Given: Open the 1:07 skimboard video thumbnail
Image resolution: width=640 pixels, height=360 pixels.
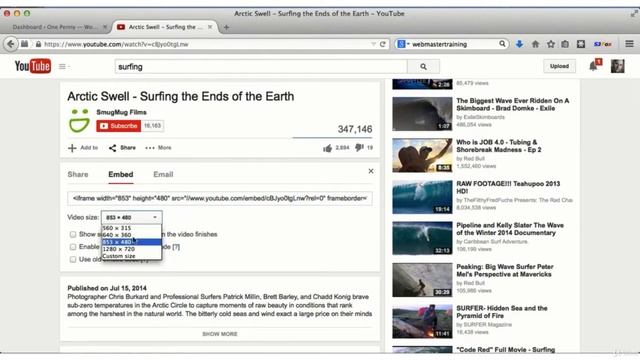Looking at the screenshot, I should (x=422, y=114).
